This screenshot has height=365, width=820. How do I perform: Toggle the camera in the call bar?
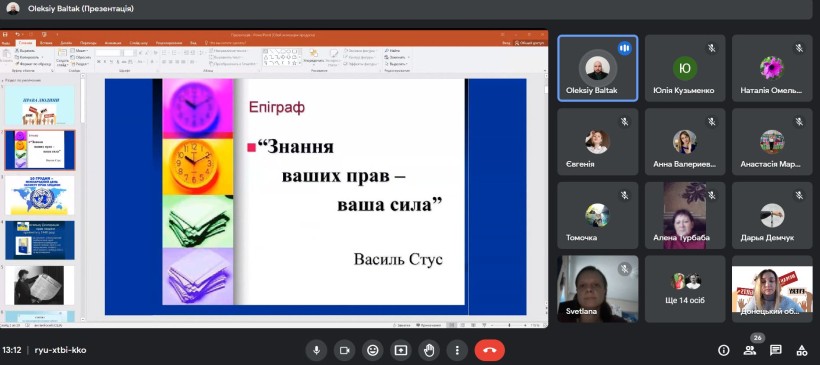[345, 350]
